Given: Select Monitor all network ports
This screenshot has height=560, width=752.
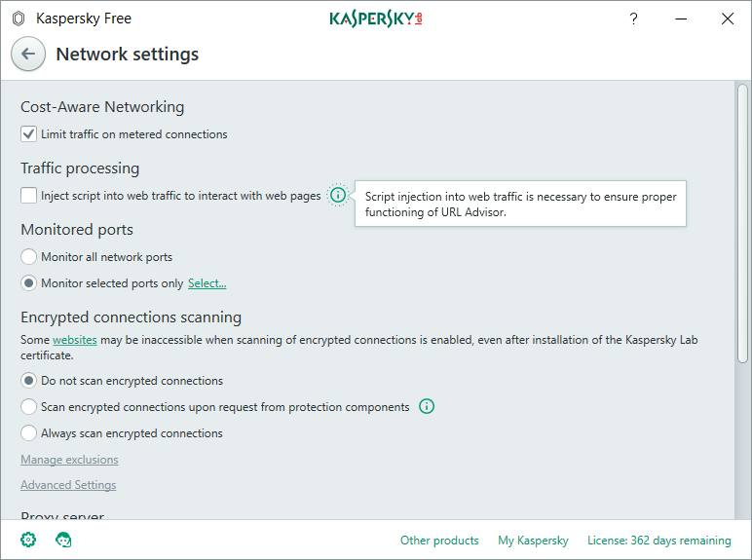Looking at the screenshot, I should [29, 257].
